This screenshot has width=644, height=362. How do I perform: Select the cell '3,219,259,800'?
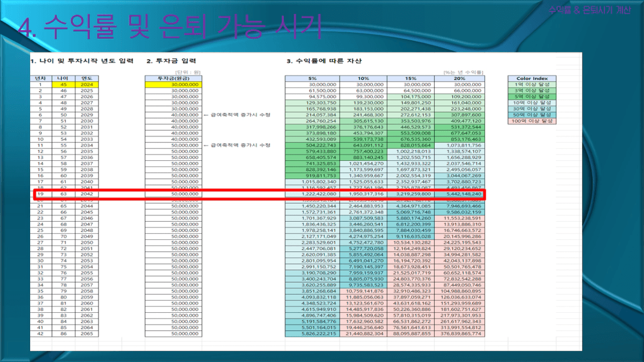410,194
